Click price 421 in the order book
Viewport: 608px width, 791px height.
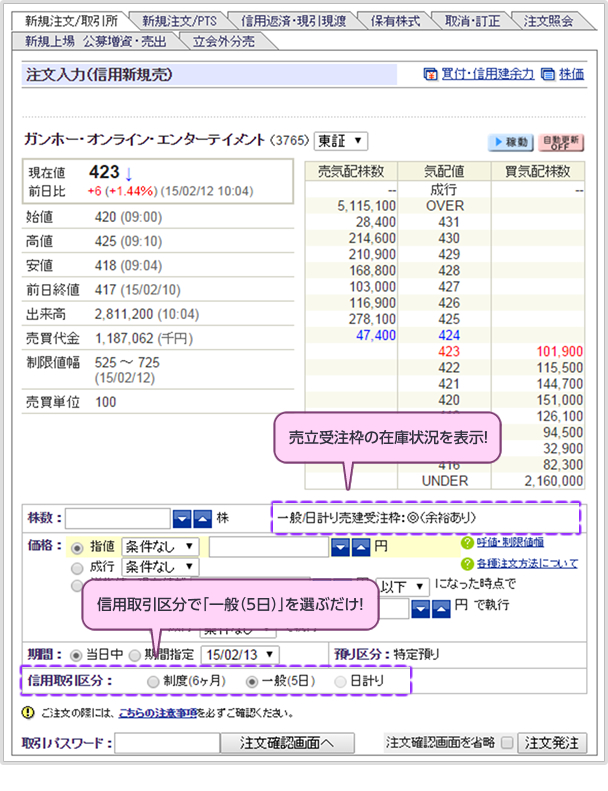[x=449, y=384]
